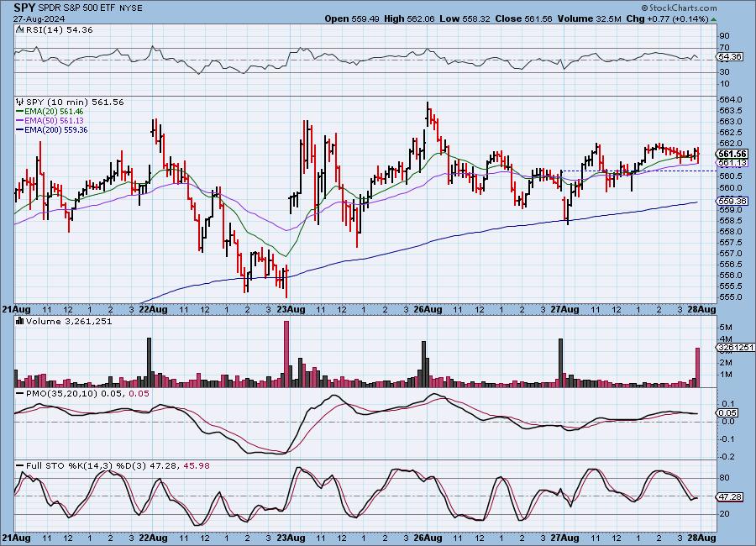The width and height of the screenshot is (756, 546).
Task: Click the 3261251 volume tag on axis
Action: 736,347
